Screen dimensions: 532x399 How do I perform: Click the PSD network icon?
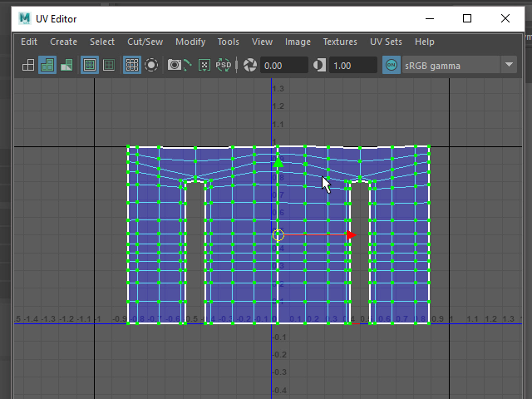pyautogui.click(x=224, y=65)
